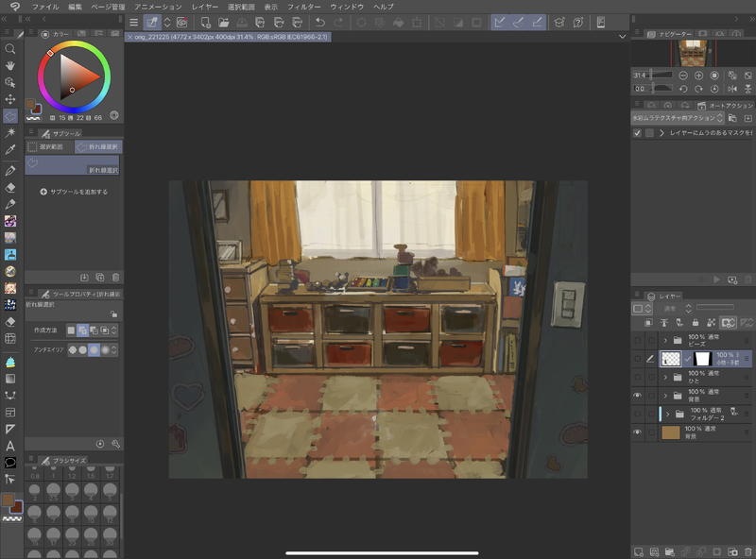Image resolution: width=756 pixels, height=559 pixels.
Task: Select the Text tool
Action: (9, 446)
